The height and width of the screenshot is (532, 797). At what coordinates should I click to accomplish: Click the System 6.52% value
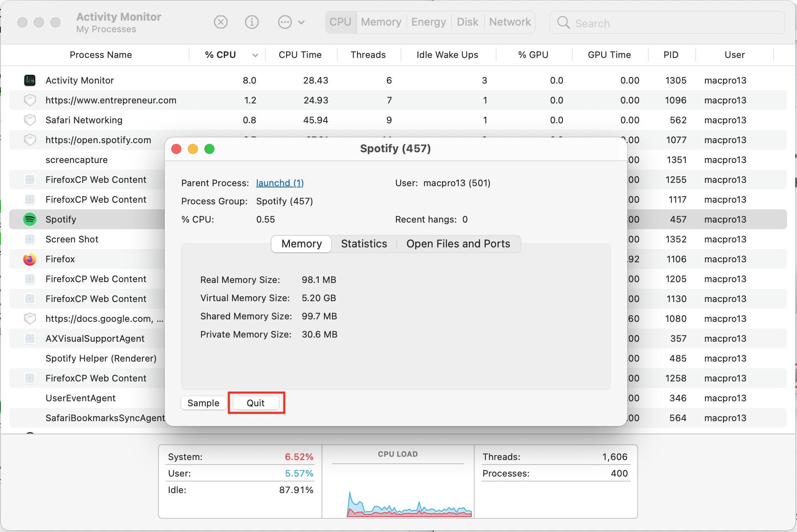pos(299,457)
